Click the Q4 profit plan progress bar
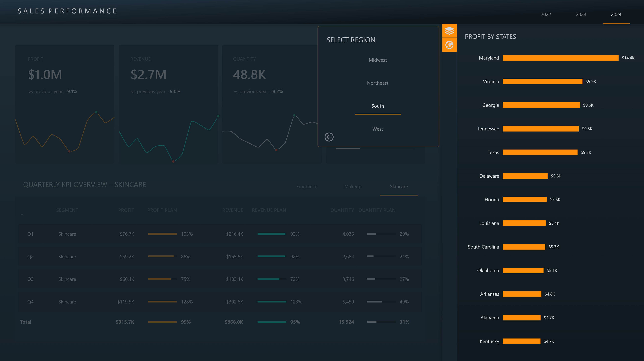The image size is (644, 361). [x=162, y=302]
